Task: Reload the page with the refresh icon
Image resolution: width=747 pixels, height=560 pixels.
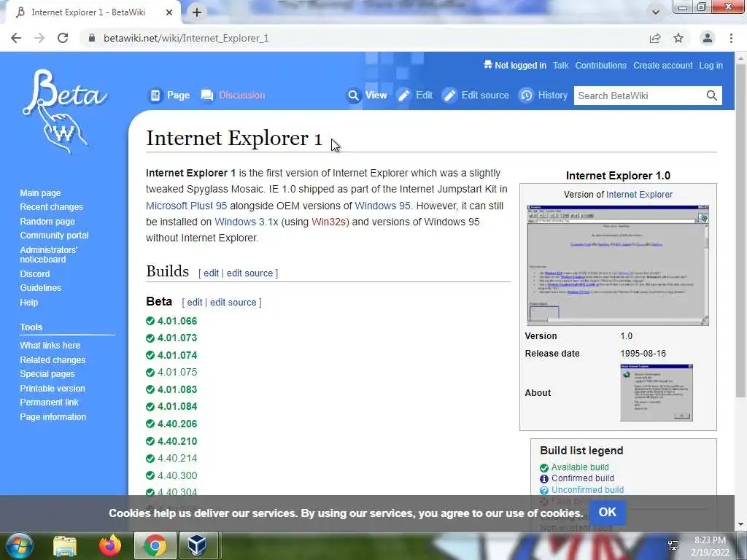Action: tap(63, 38)
